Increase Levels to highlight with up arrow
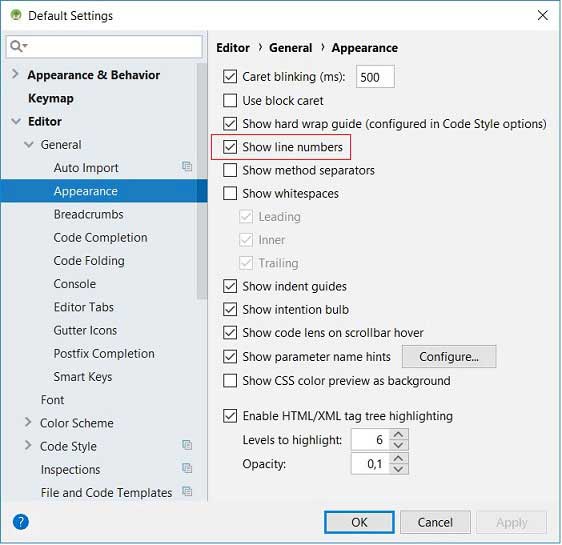The image size is (562, 545). 399,435
